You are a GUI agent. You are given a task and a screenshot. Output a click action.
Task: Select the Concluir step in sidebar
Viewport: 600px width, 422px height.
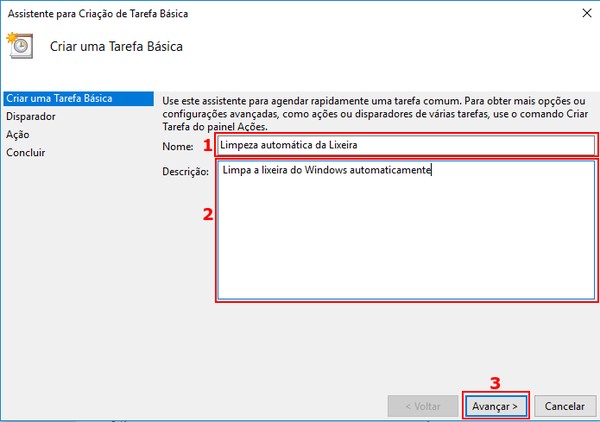tap(26, 153)
